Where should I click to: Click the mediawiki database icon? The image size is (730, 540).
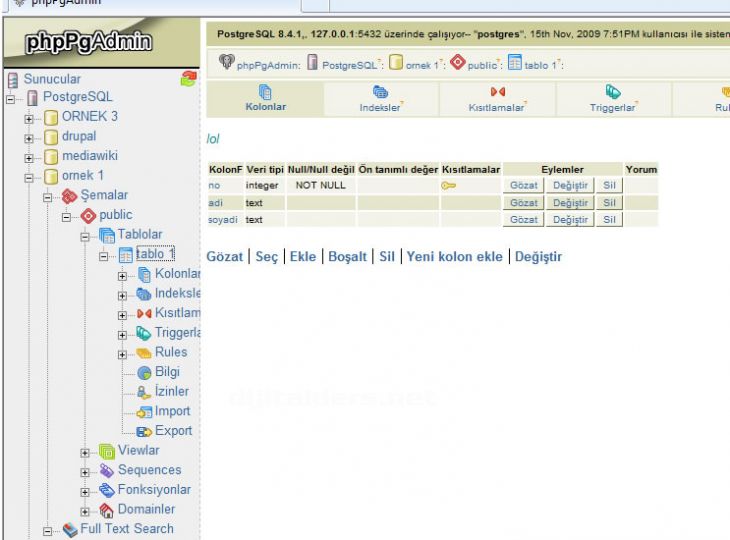51,156
